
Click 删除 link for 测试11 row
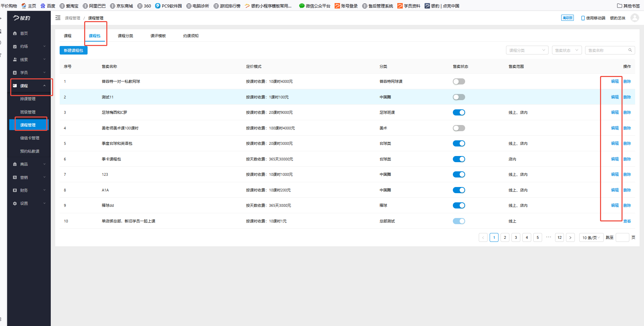tap(627, 97)
